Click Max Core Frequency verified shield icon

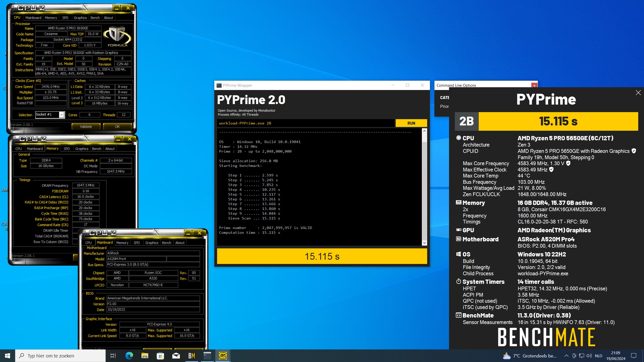[568, 163]
